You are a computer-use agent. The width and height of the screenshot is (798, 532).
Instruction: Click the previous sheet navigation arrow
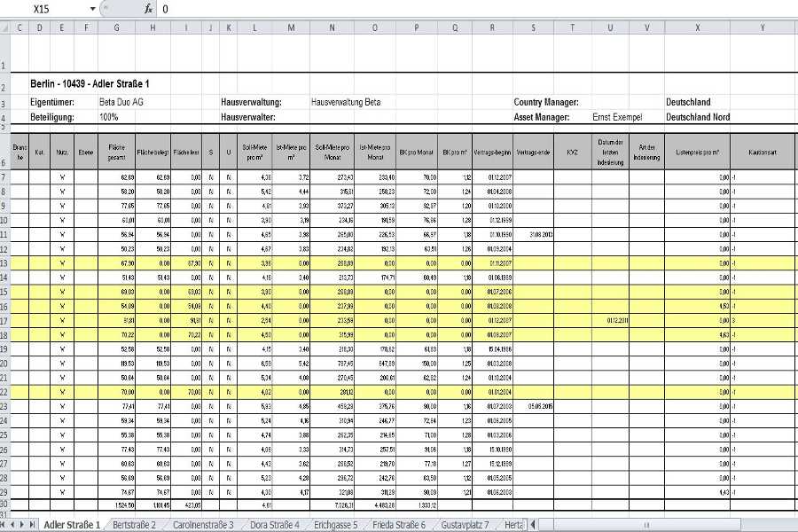click(x=13, y=524)
